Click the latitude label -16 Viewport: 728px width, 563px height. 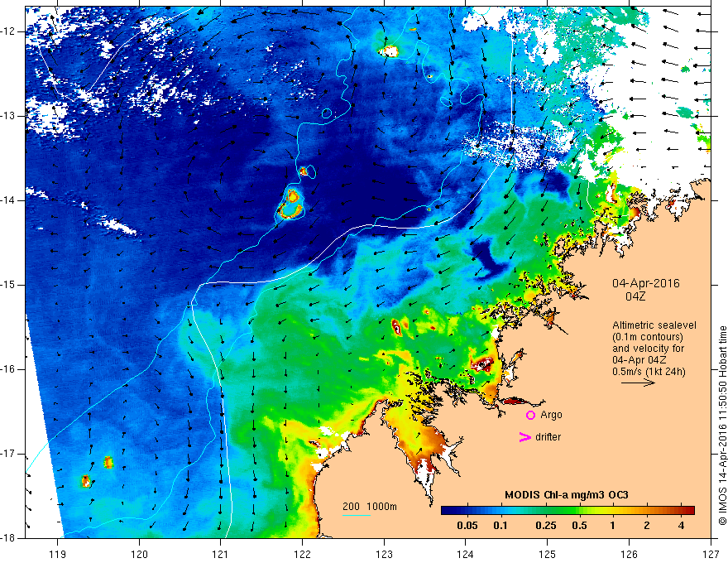[x=8, y=369]
